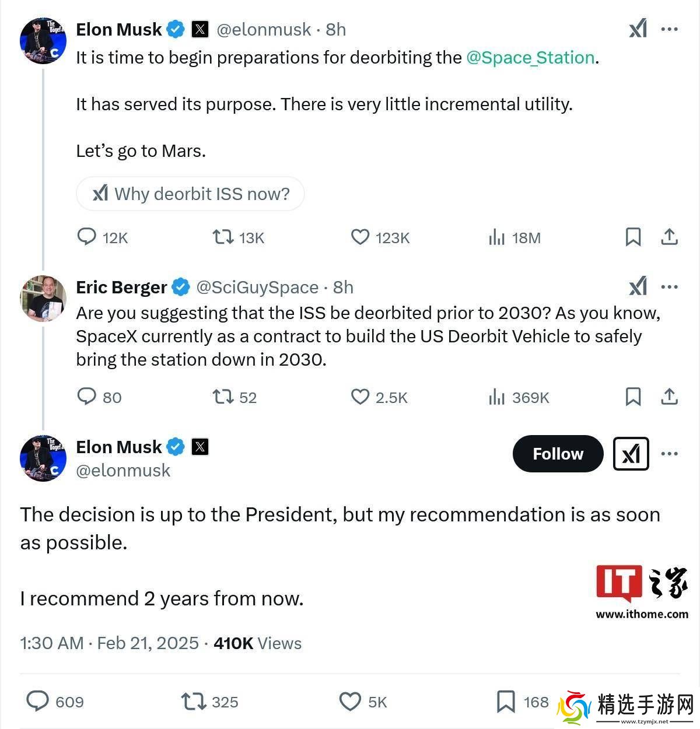This screenshot has width=700, height=729.
Task: Open the @Space_Station mention link
Action: 530,57
